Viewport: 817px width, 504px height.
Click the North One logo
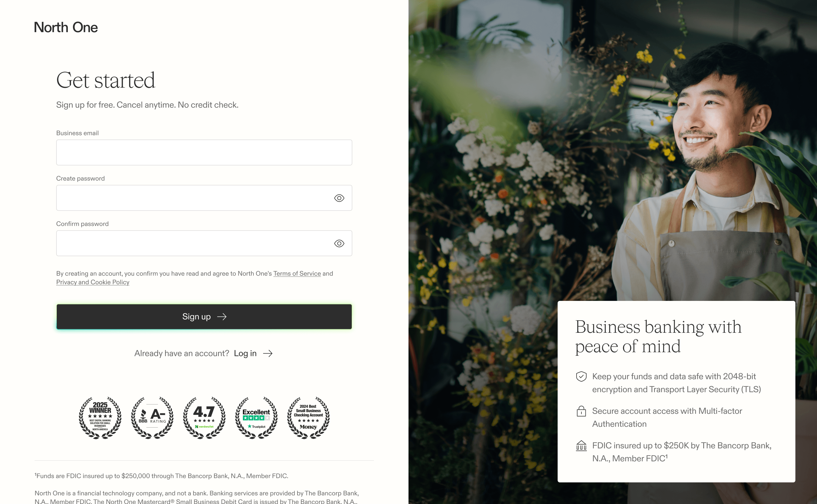tap(66, 27)
